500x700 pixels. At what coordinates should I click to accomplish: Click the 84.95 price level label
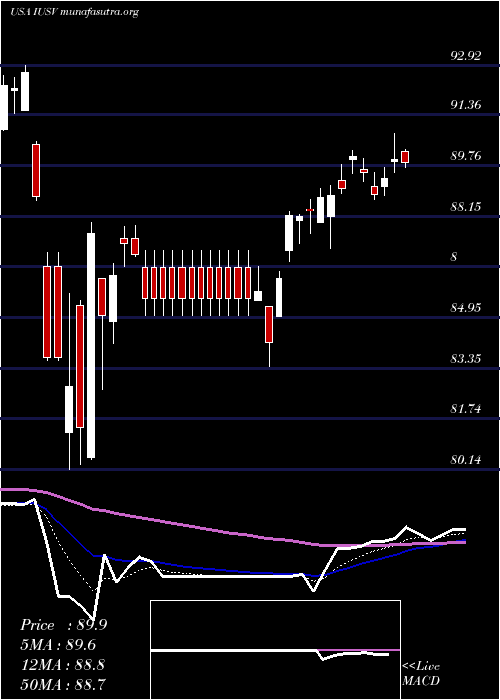click(x=466, y=308)
